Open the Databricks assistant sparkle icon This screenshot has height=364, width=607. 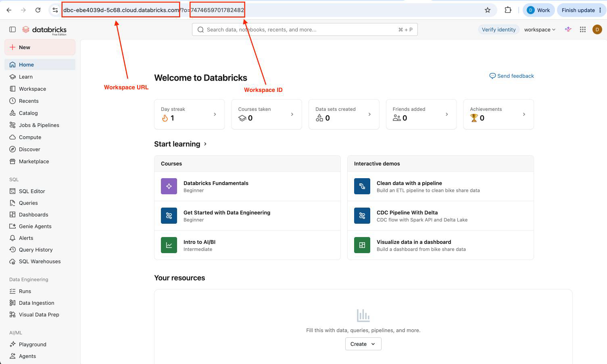pyautogui.click(x=568, y=29)
